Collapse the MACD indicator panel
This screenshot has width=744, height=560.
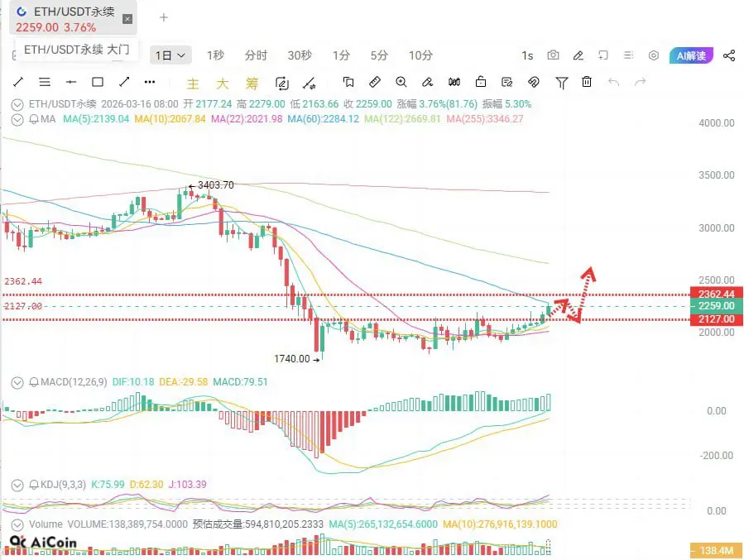pyautogui.click(x=17, y=383)
